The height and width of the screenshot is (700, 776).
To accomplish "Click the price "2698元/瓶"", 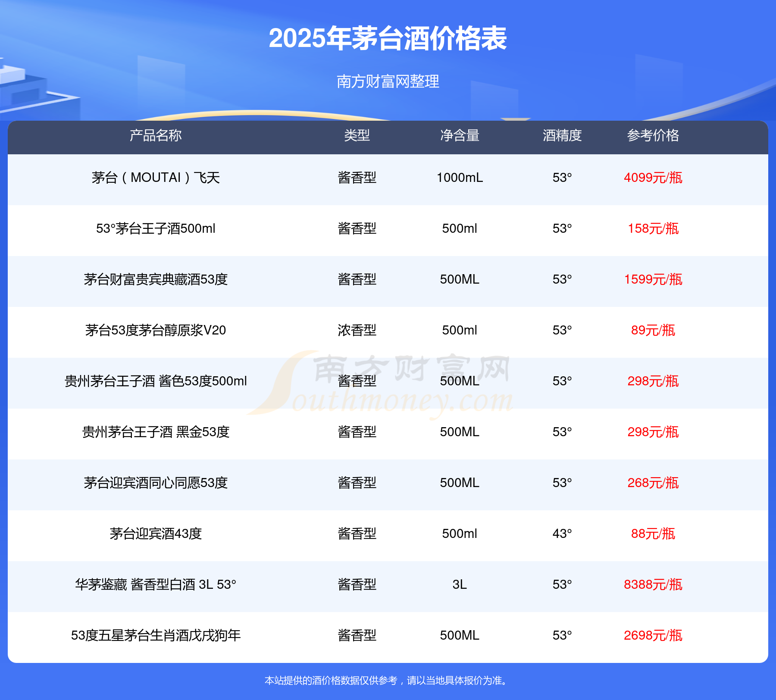I will point(653,635).
